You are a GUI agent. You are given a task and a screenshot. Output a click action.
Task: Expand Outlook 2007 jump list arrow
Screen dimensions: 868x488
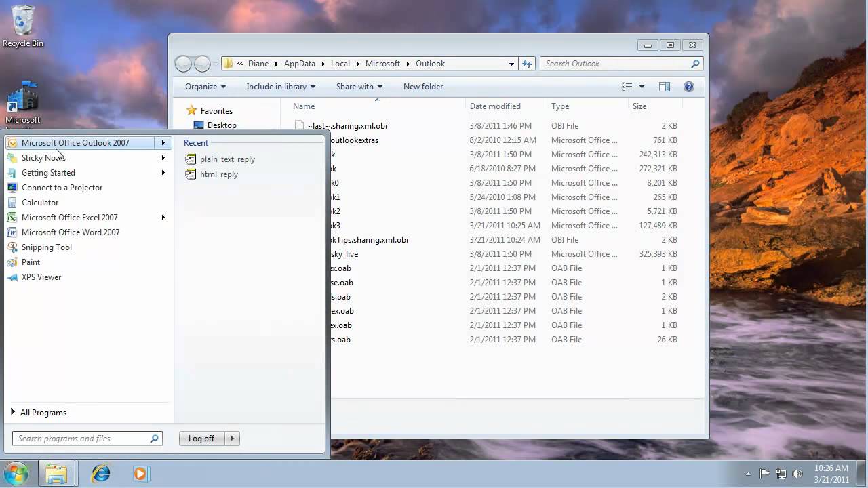163,143
